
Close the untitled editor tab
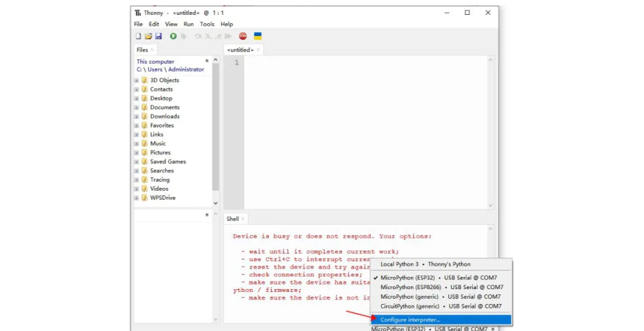click(x=258, y=50)
